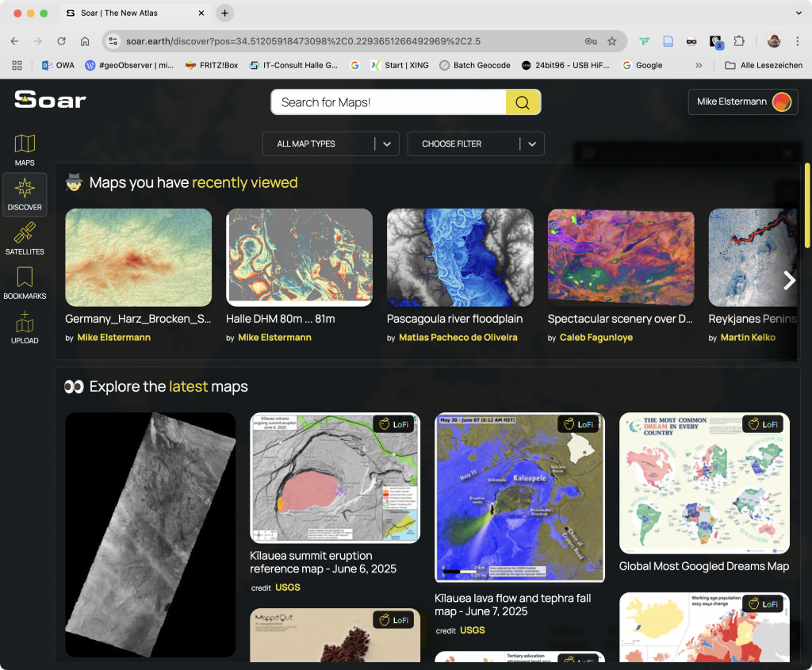Open the #geoObserver bookmark
Image resolution: width=812 pixels, height=670 pixels.
(129, 65)
